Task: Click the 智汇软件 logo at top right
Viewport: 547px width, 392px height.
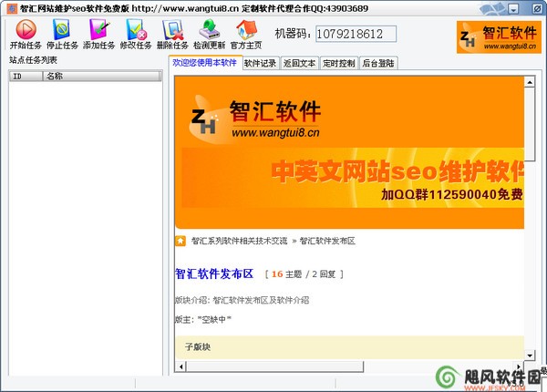Action: coord(499,37)
